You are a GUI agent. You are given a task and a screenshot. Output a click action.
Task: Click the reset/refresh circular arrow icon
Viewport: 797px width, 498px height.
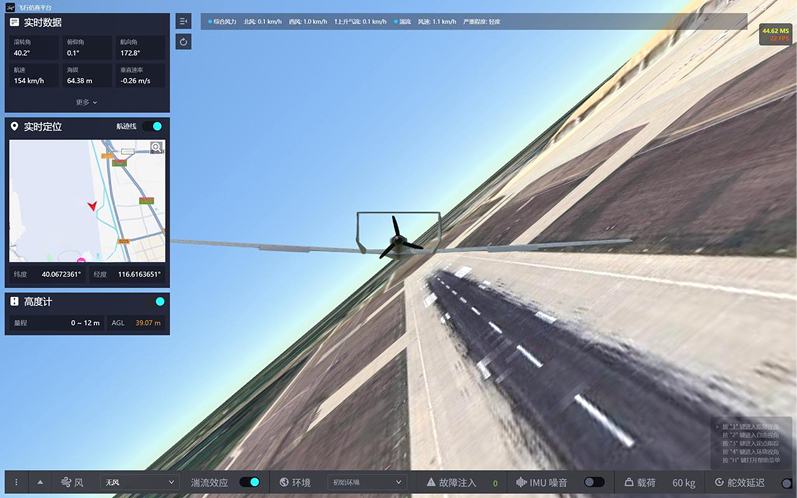(x=183, y=42)
